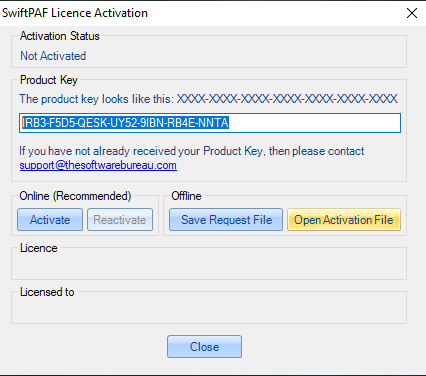The image size is (426, 376).
Task: Click the Online (Recommended) group label
Action: (x=75, y=196)
